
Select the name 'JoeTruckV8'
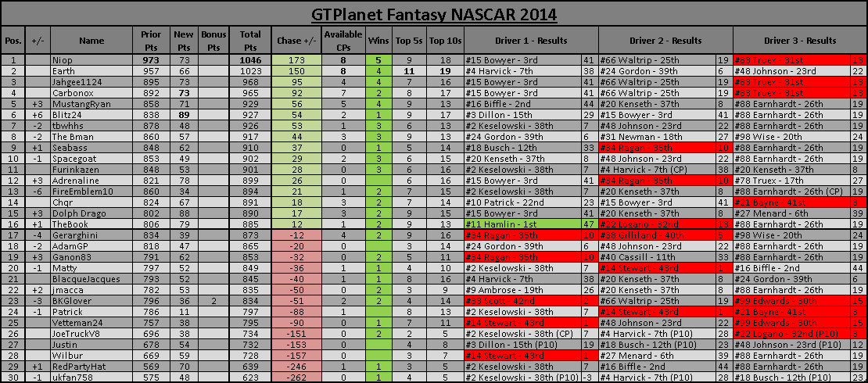pyautogui.click(x=91, y=334)
